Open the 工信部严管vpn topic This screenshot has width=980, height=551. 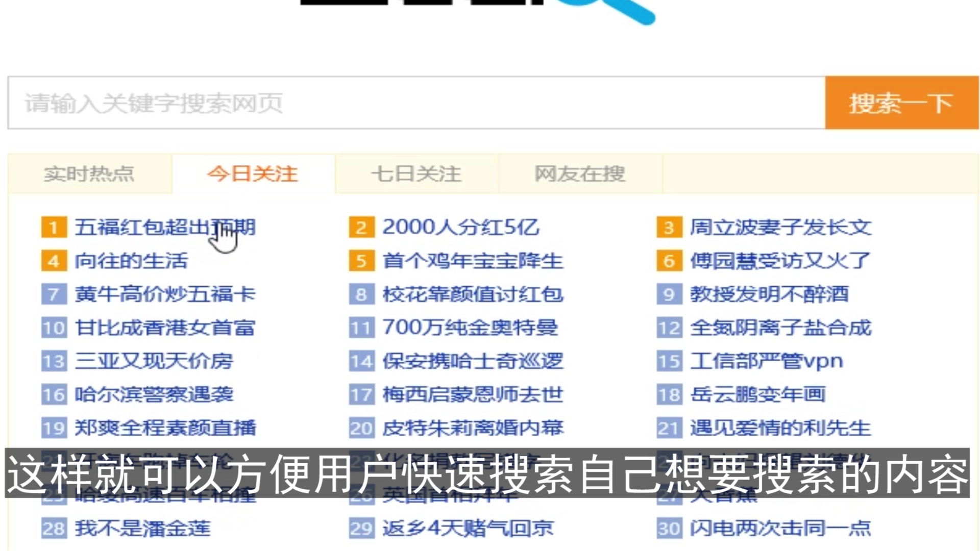(766, 361)
